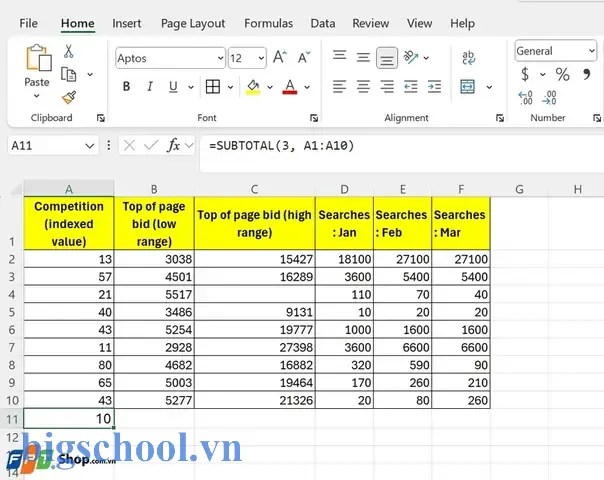Expand the Merge & Center options arrow
Viewport: 604px width, 480px height.
(x=489, y=87)
